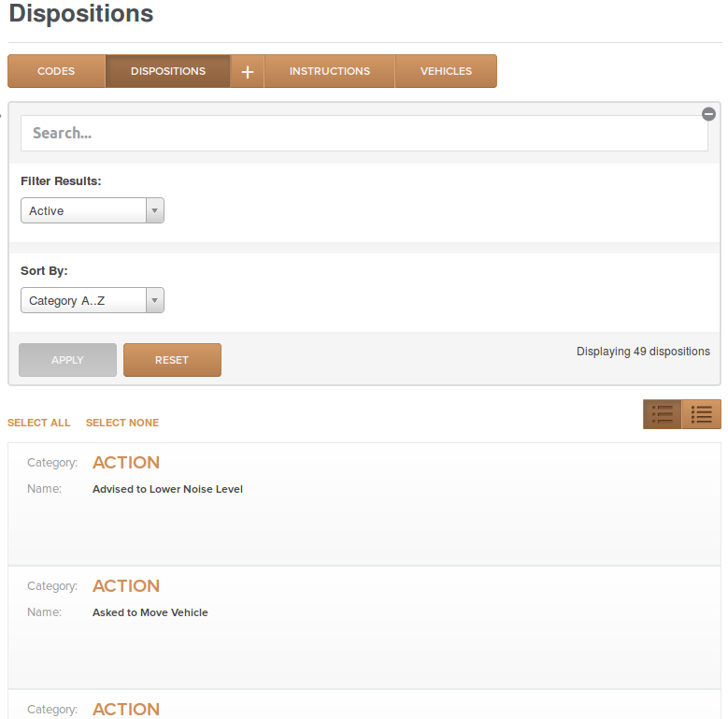Switch to compact list view icon
This screenshot has height=719, width=728.
[x=701, y=414]
